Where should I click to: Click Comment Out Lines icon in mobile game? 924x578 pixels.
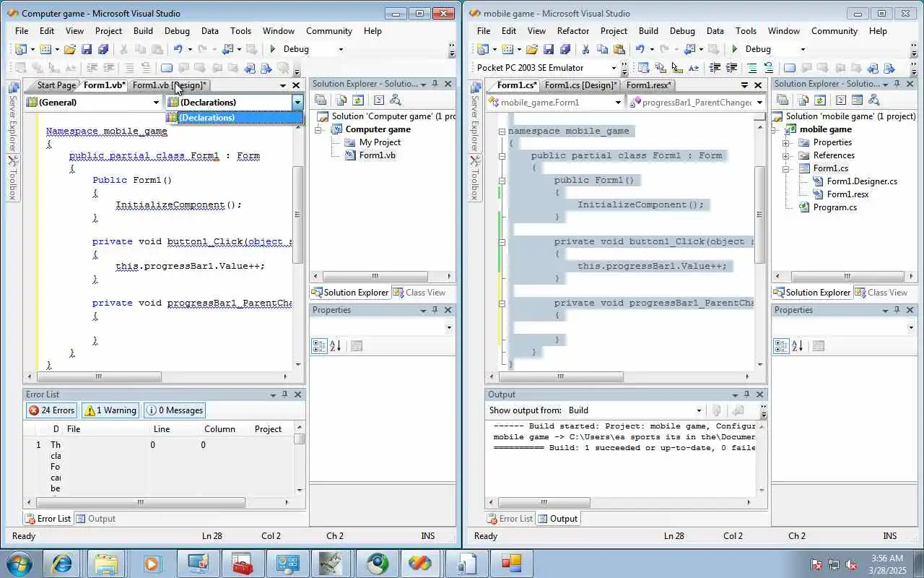pos(752,68)
